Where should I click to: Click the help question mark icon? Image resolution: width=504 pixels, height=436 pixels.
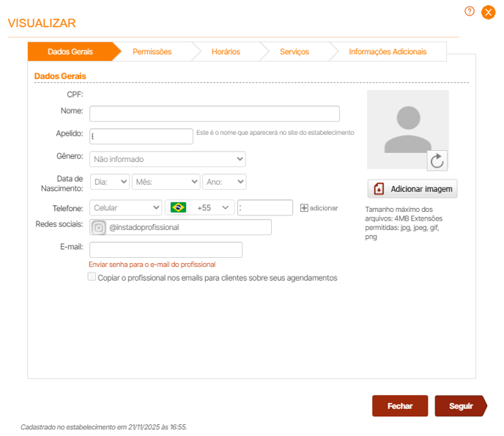point(470,11)
